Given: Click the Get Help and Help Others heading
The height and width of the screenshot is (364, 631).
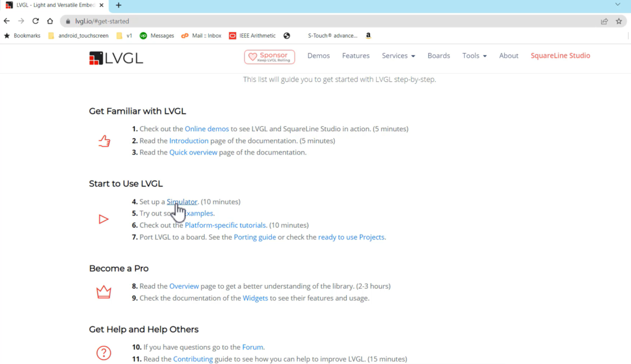Looking at the screenshot, I should [144, 330].
